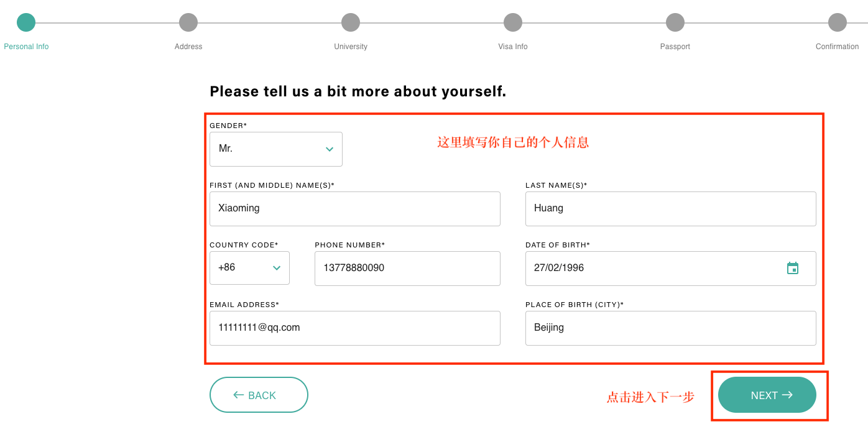Image resolution: width=868 pixels, height=442 pixels.
Task: Click the Visa Info step circle
Action: pyautogui.click(x=513, y=23)
